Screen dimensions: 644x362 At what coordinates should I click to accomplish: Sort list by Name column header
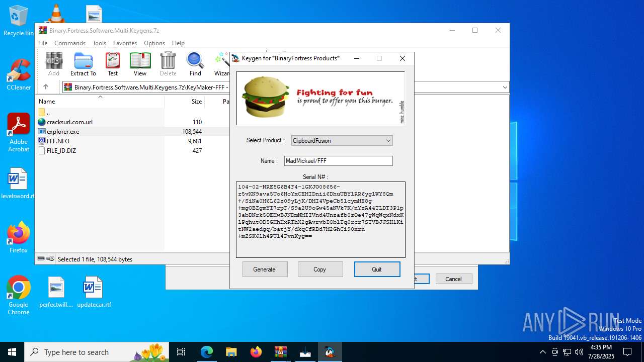[100, 102]
